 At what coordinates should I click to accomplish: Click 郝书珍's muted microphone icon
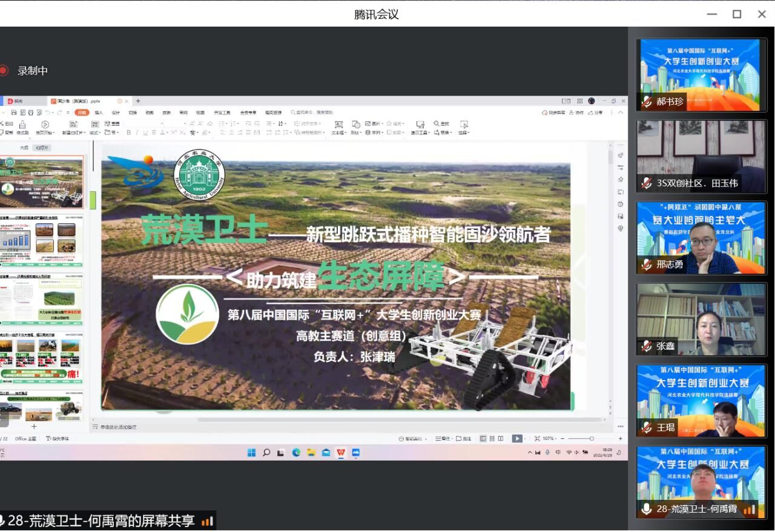point(647,102)
